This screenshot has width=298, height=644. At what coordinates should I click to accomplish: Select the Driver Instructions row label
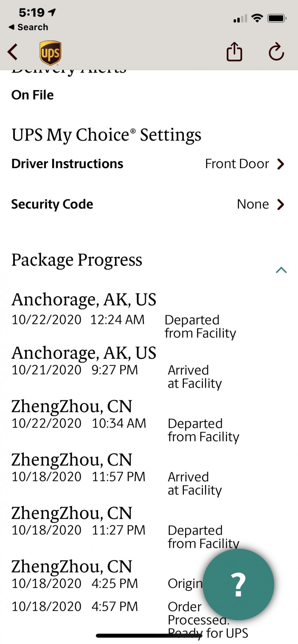(67, 164)
